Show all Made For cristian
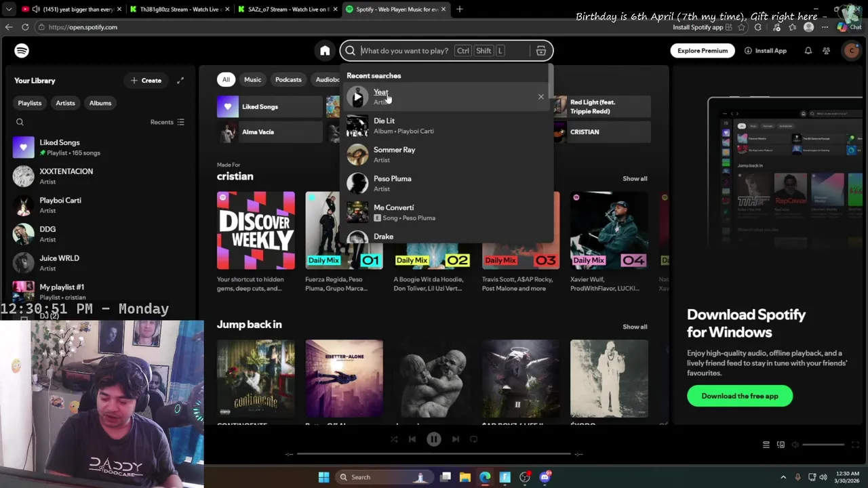The height and width of the screenshot is (488, 868). click(635, 179)
